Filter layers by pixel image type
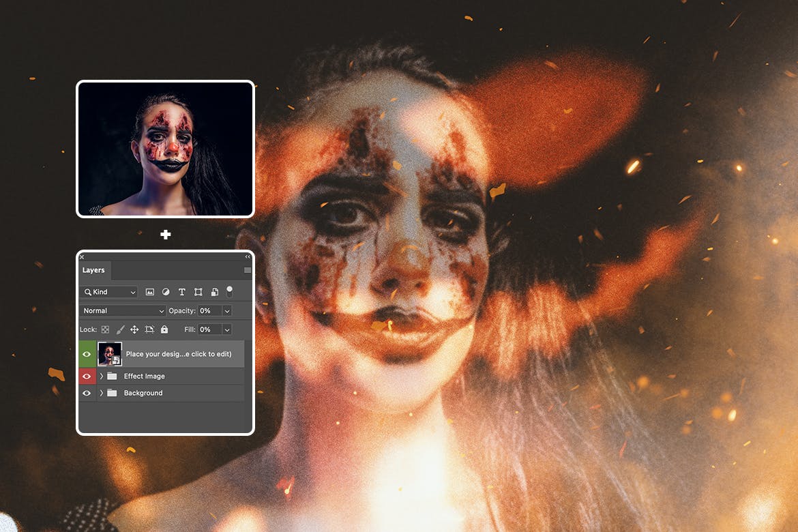The width and height of the screenshot is (798, 532). pyautogui.click(x=149, y=292)
